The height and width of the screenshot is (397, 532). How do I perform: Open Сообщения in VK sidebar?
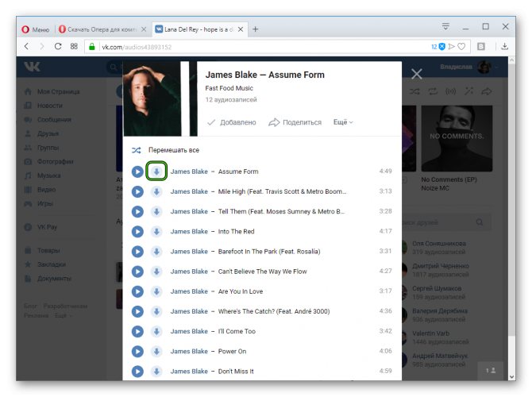pos(48,120)
